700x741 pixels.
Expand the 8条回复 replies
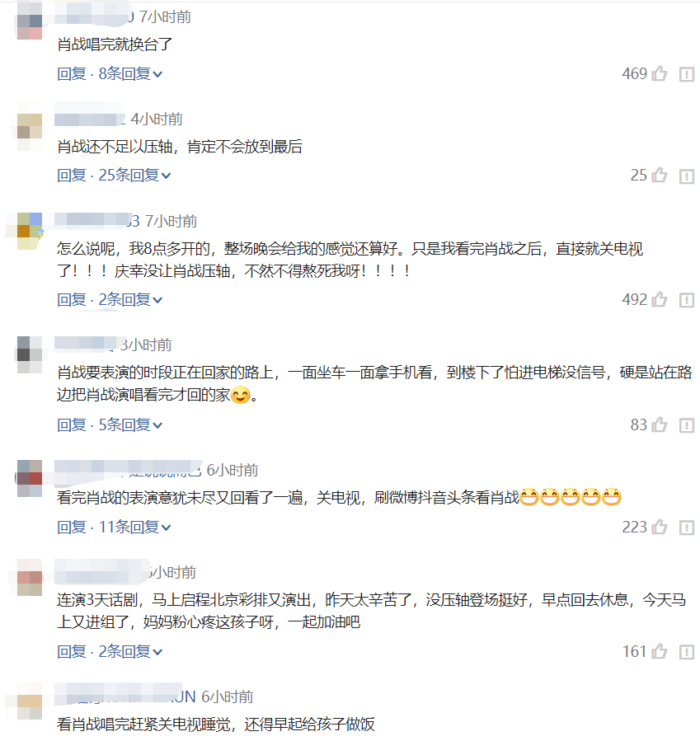(x=130, y=73)
